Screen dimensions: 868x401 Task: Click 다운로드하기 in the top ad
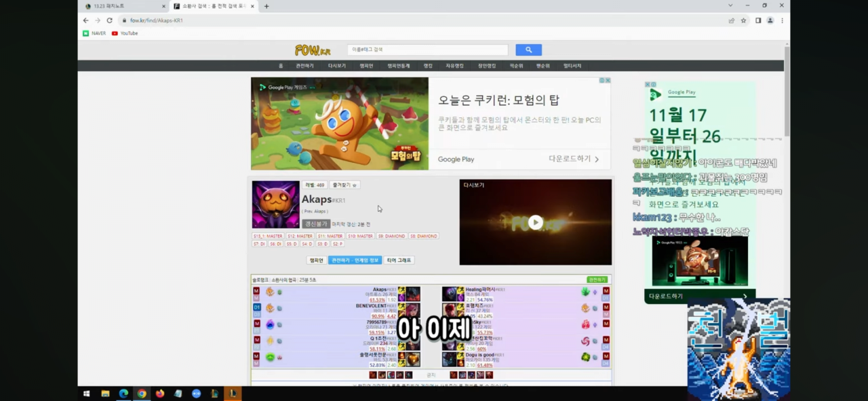click(x=574, y=159)
